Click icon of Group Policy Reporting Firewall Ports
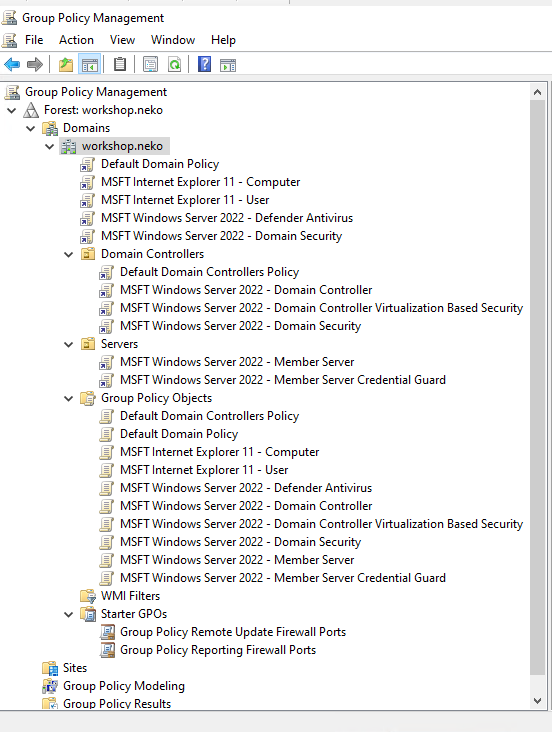552x732 pixels. point(107,650)
